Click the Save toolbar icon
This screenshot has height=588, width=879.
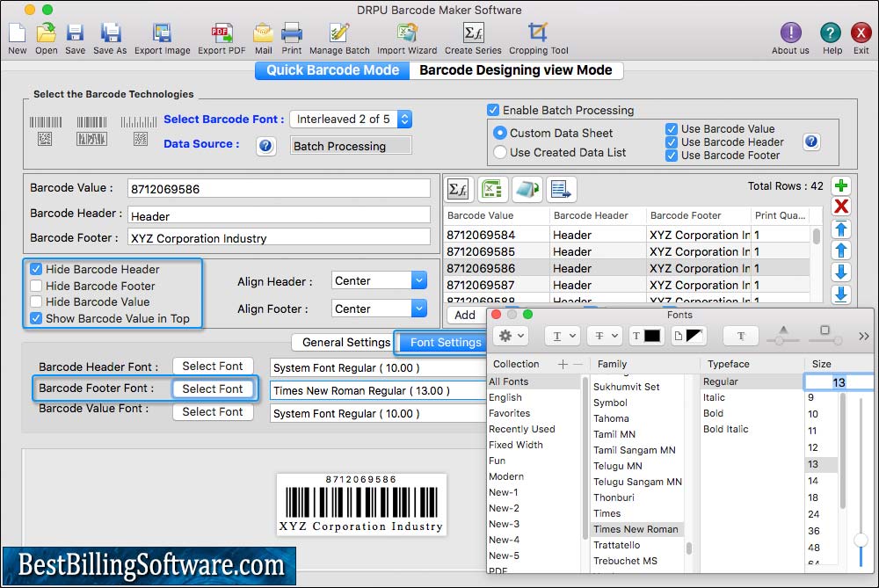point(75,33)
